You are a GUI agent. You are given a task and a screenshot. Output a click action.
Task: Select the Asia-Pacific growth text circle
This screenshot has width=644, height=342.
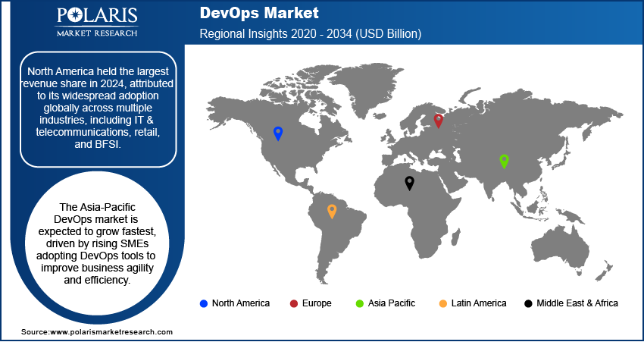[x=98, y=243]
